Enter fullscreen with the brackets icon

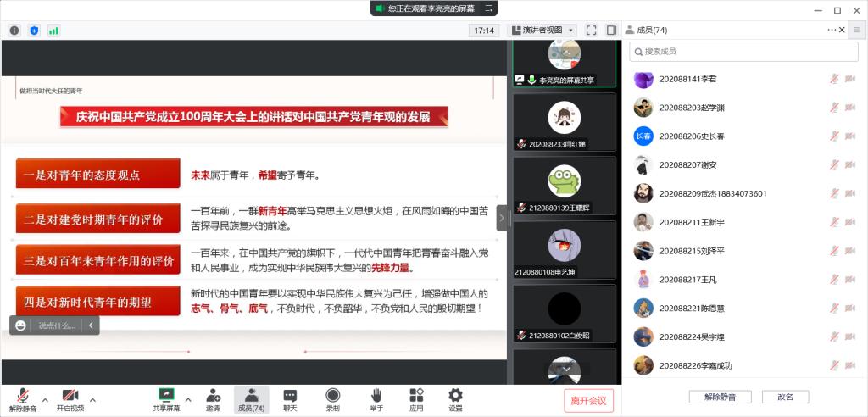tap(591, 31)
